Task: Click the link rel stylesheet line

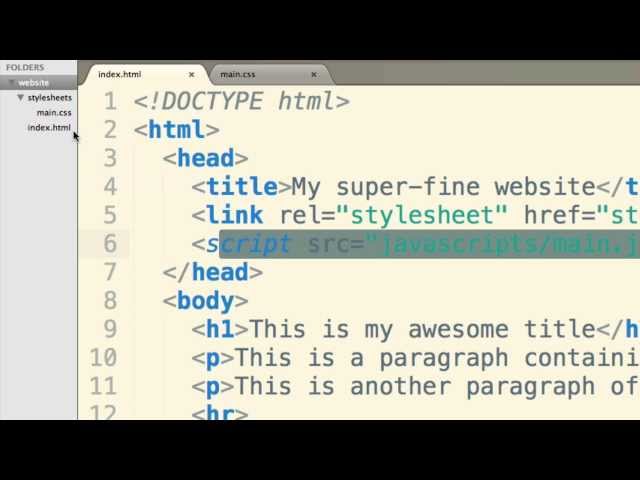Action: [x=416, y=216]
